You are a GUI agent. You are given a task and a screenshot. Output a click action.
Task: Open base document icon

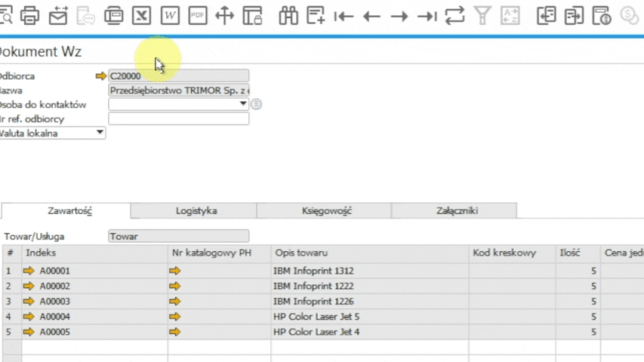click(x=547, y=16)
